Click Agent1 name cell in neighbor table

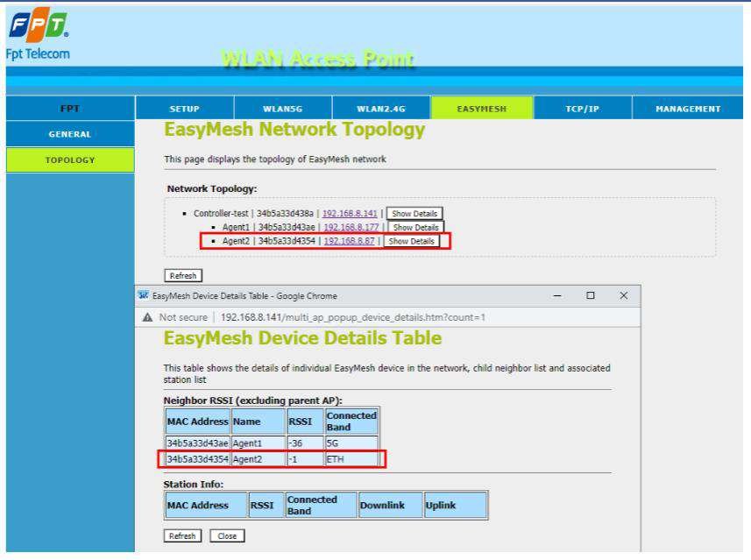coord(259,443)
